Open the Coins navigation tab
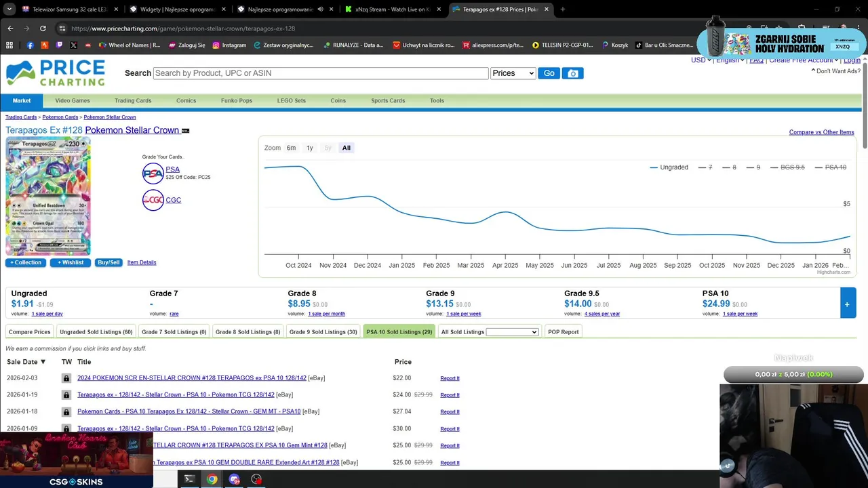 tap(338, 100)
